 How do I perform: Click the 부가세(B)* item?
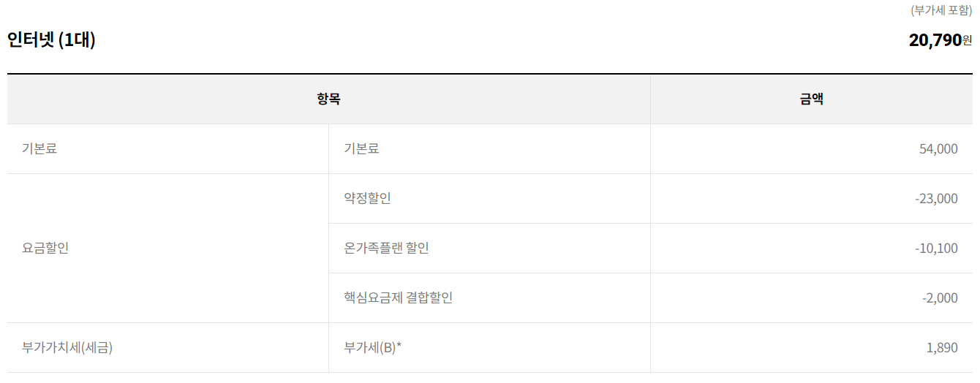point(373,348)
